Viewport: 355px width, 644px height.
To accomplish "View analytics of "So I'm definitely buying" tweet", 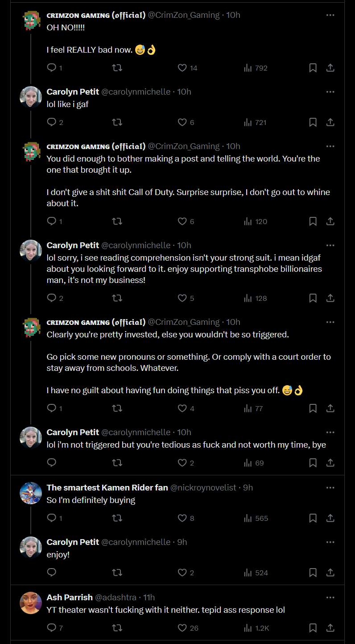I will point(256,518).
